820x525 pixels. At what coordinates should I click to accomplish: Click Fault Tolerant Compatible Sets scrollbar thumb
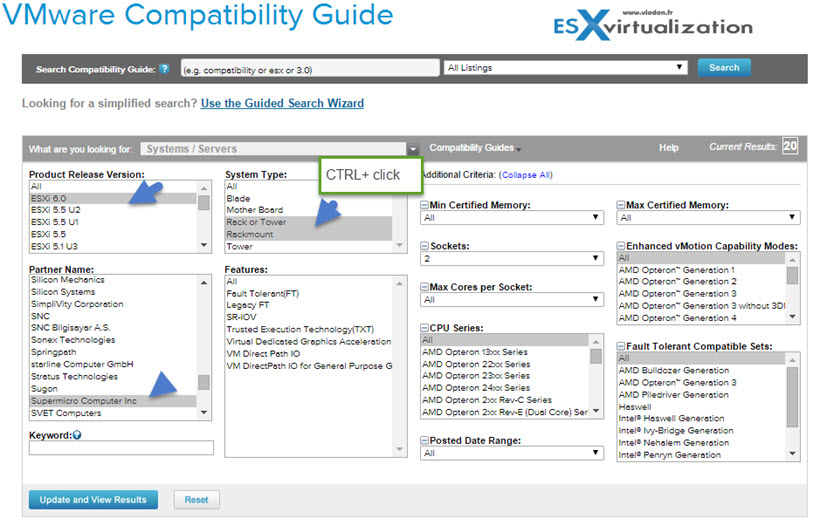pos(792,397)
